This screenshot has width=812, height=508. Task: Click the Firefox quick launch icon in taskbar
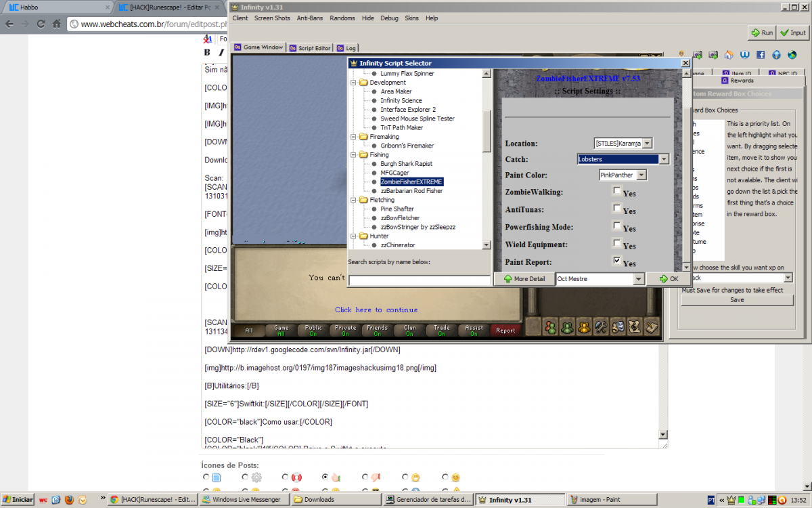[x=69, y=500]
